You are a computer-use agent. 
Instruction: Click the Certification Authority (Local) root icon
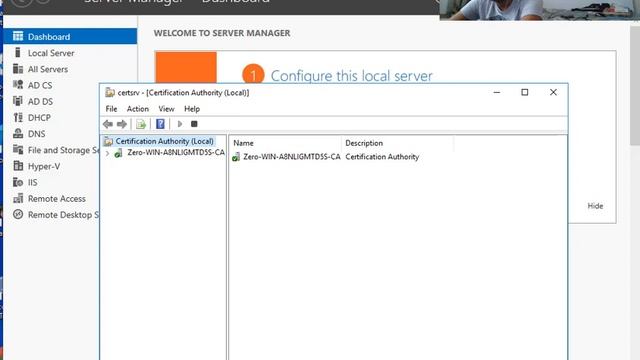108,142
